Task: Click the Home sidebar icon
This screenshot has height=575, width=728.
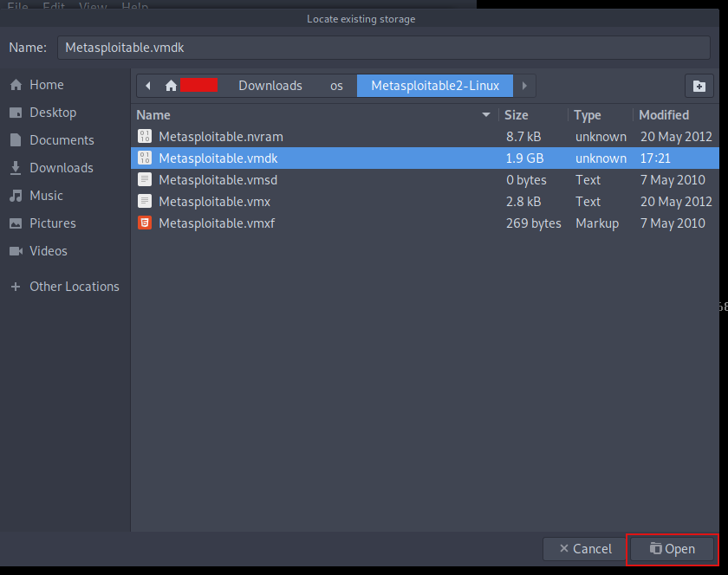Action: click(x=16, y=85)
